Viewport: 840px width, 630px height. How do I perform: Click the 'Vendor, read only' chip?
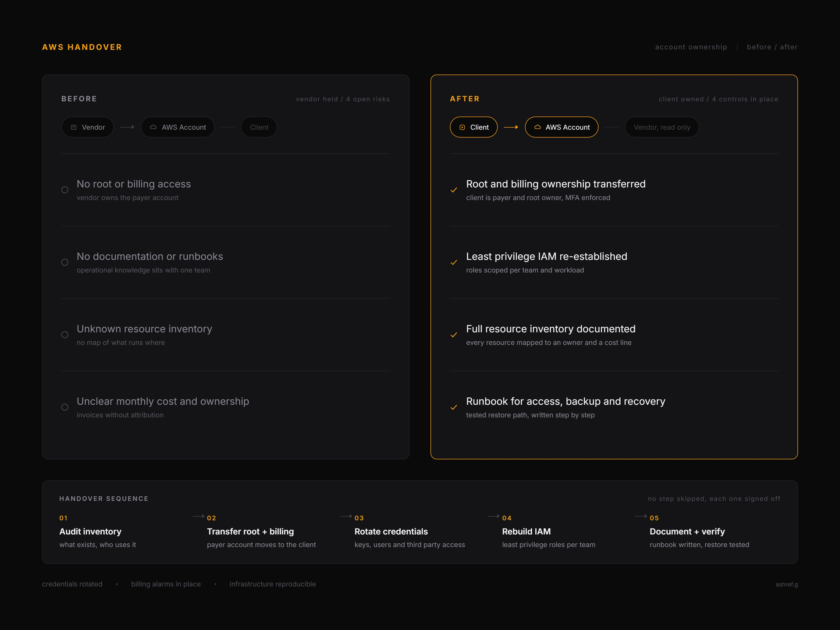(x=662, y=127)
